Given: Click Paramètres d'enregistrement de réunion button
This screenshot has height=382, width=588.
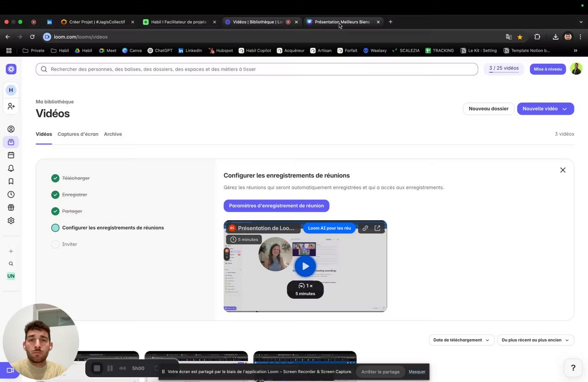Looking at the screenshot, I should point(276,205).
